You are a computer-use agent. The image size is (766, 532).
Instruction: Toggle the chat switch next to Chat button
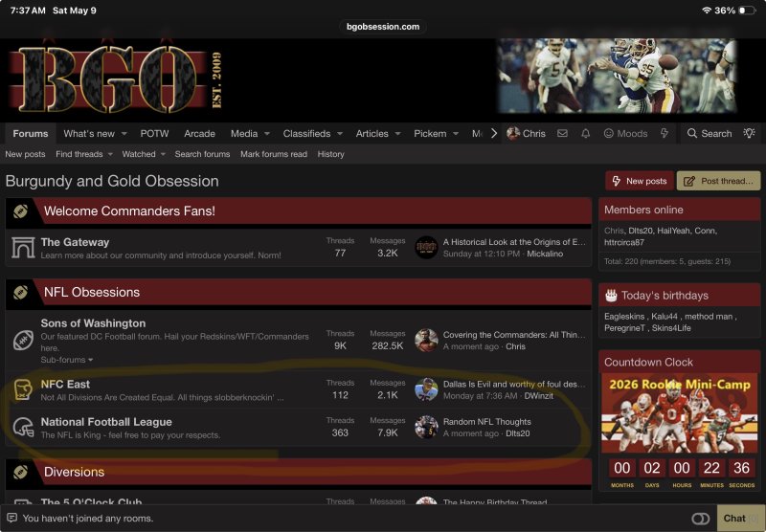pyautogui.click(x=701, y=519)
